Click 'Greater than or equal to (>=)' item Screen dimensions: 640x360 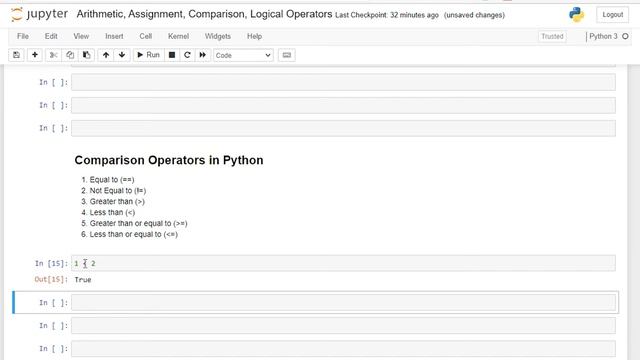tap(138, 223)
